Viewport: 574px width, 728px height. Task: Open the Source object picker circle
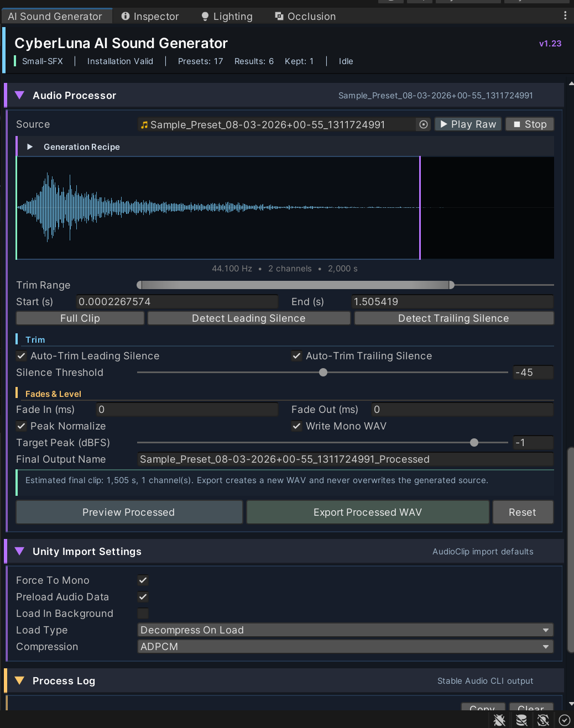(424, 124)
